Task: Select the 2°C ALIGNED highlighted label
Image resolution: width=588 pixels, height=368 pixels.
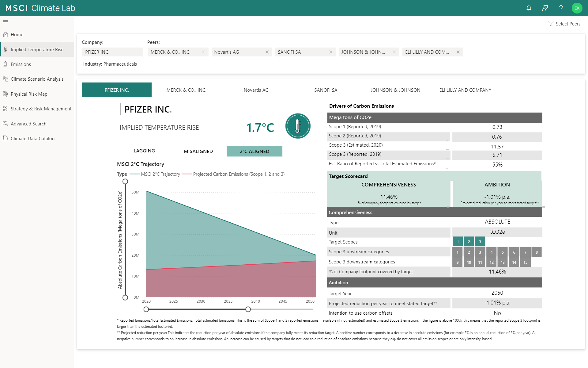Action: pyautogui.click(x=254, y=151)
